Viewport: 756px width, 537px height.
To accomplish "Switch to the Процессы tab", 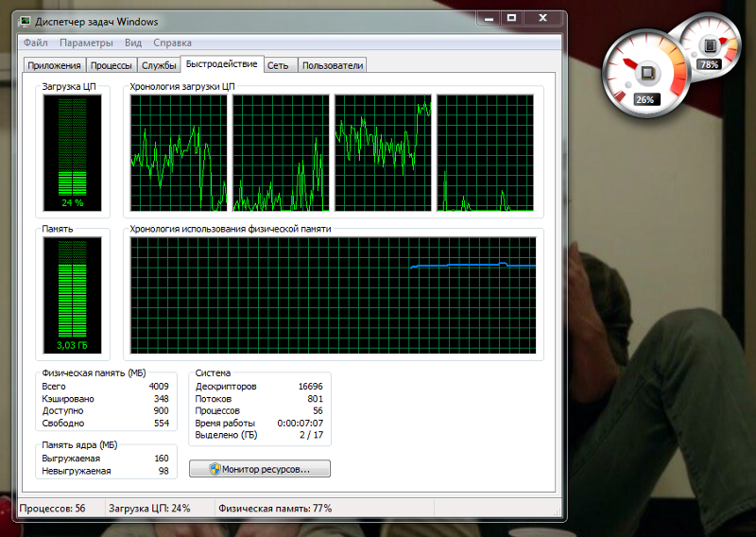I will point(111,65).
